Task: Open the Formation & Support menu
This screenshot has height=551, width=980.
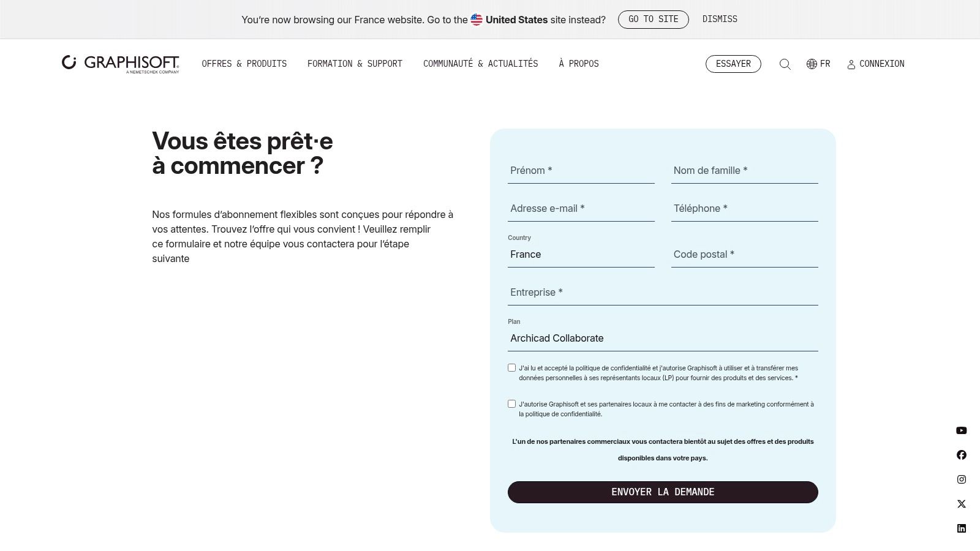Action: (x=355, y=64)
